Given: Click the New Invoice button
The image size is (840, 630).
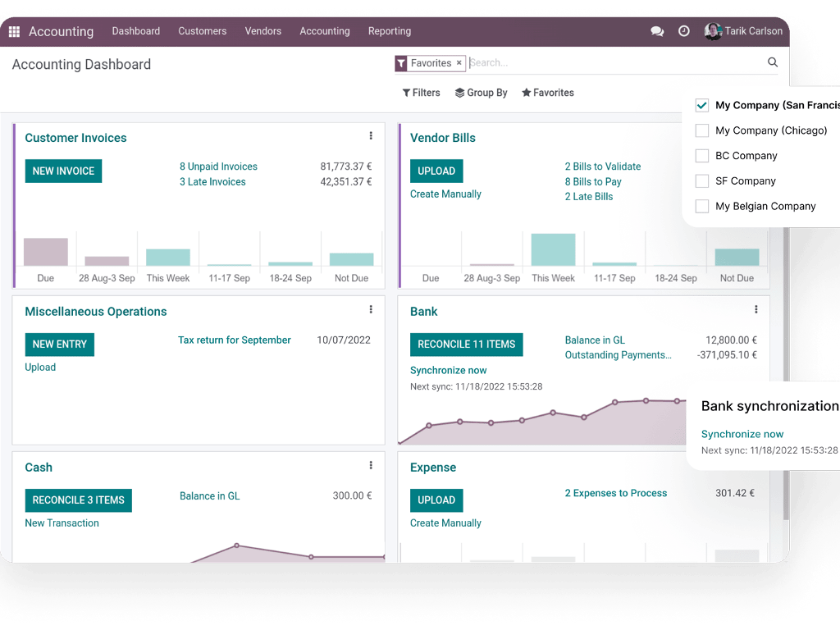Looking at the screenshot, I should [63, 171].
